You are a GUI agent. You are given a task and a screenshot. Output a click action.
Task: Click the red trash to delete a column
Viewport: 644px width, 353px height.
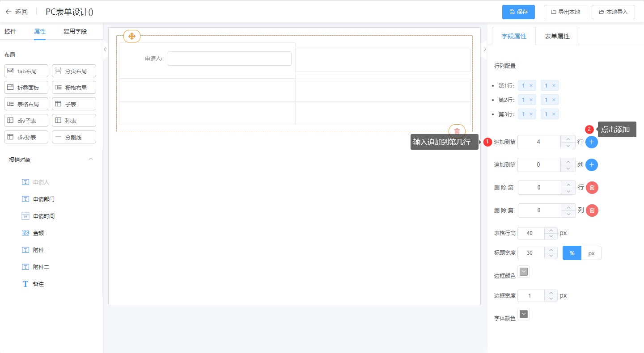click(x=592, y=210)
